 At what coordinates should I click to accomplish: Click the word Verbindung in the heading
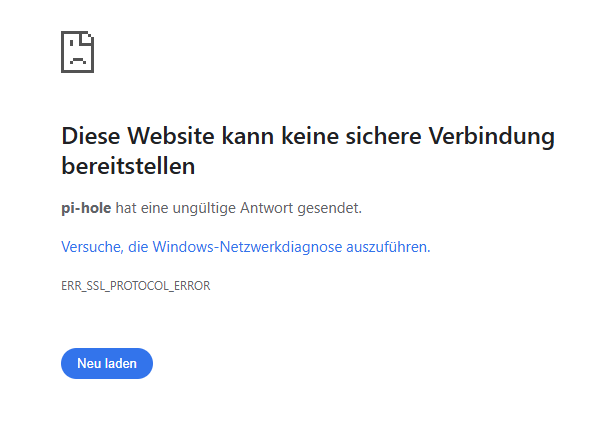492,136
